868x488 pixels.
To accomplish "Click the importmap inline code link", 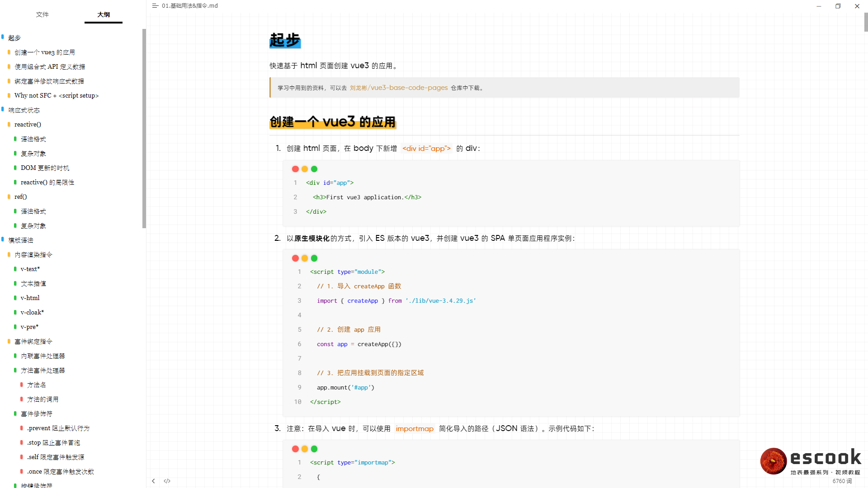I will (x=415, y=429).
